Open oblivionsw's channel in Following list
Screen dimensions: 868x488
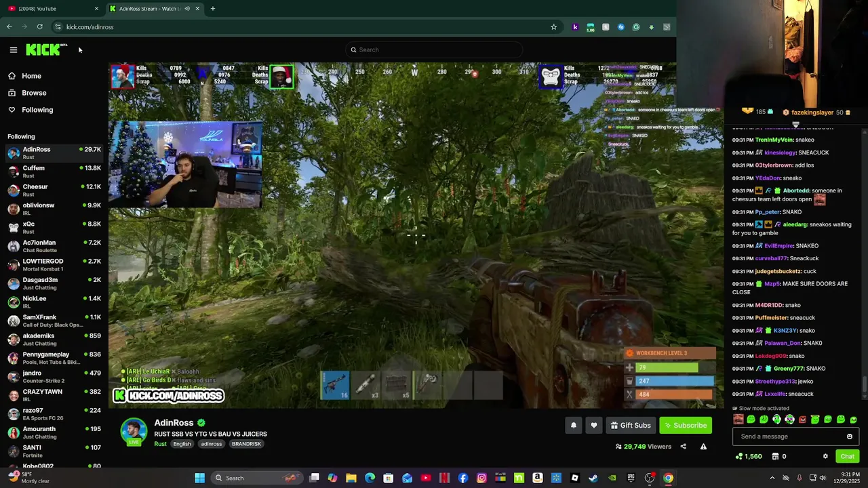[x=54, y=209]
